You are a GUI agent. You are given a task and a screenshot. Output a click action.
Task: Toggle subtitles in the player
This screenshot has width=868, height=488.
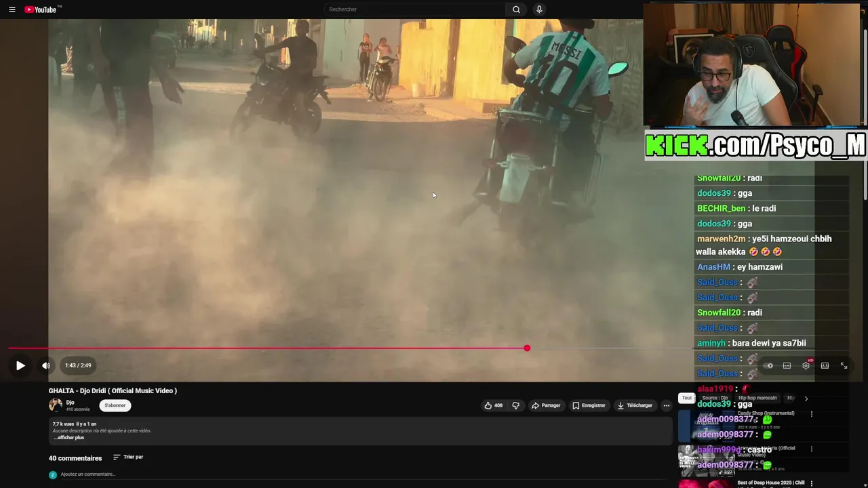(x=787, y=365)
